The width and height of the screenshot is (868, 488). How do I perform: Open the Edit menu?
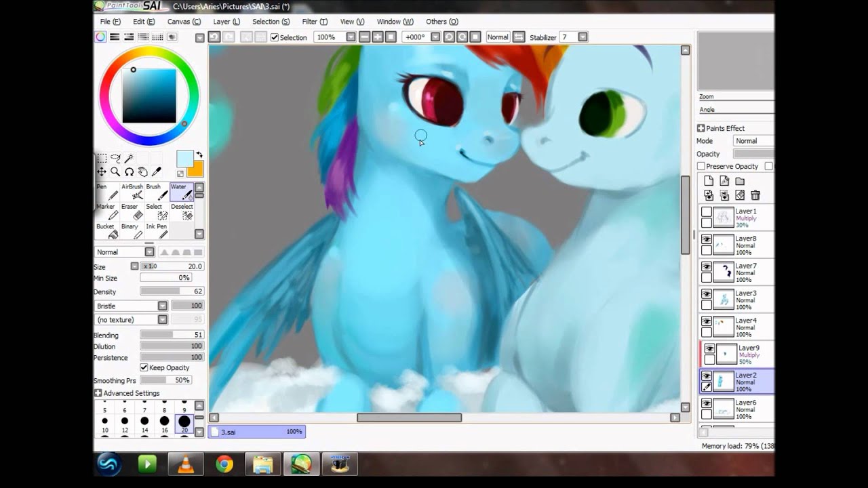(x=144, y=22)
